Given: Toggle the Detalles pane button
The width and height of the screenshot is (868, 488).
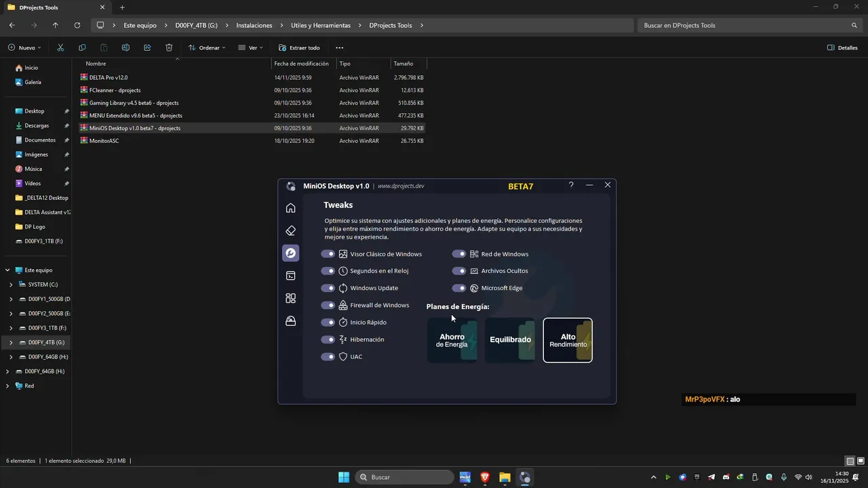Looking at the screenshot, I should [x=842, y=47].
